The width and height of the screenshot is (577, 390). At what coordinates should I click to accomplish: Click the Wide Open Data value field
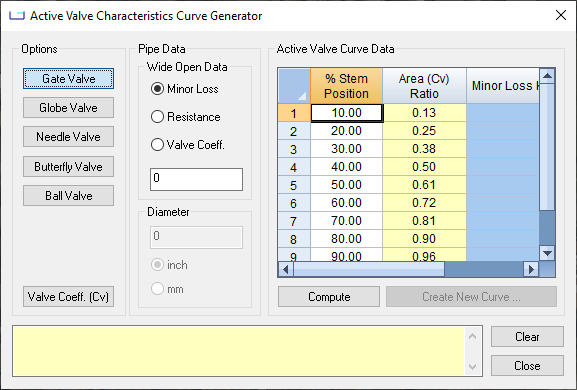(196, 179)
